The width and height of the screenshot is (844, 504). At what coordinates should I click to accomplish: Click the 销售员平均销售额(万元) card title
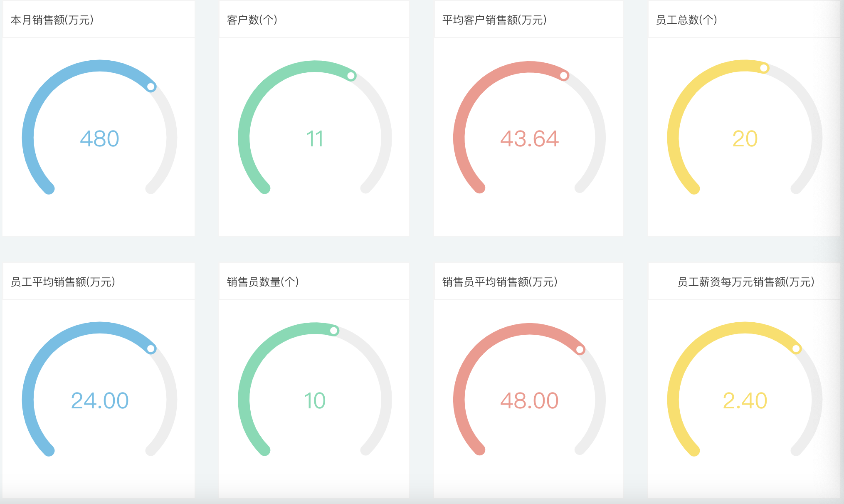click(500, 282)
